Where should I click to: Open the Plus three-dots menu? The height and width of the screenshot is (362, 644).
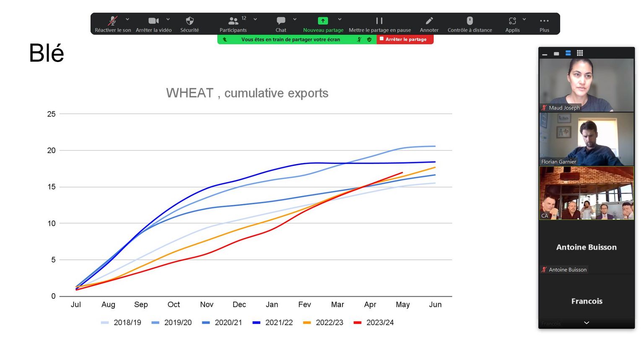pos(544,21)
